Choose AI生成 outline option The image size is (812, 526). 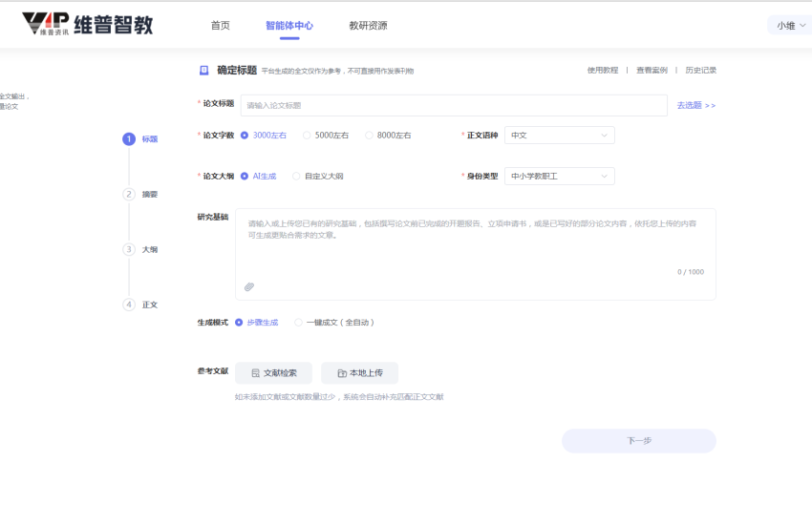[259, 176]
